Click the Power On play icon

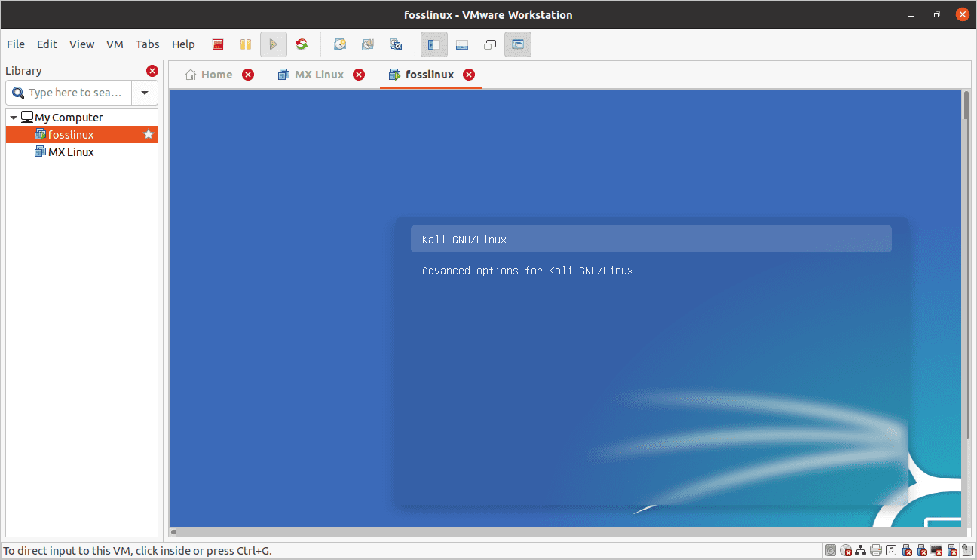pos(274,44)
